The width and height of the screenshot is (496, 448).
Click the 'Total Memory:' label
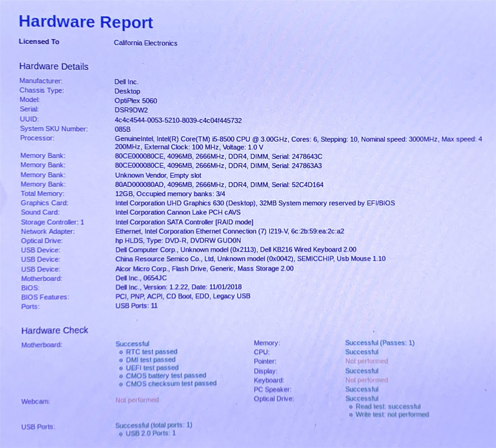[x=42, y=194]
